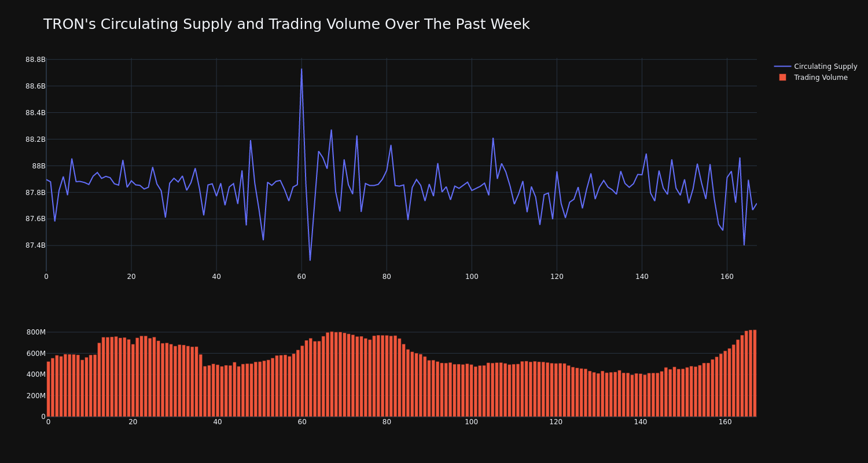The image size is (868, 463).
Task: Click the 88.4B y-axis label
Action: [35, 113]
